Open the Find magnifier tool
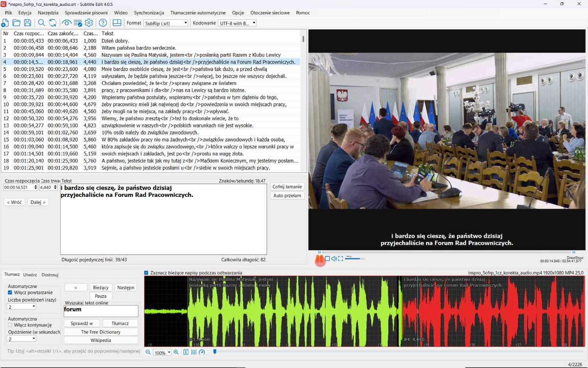 click(x=42, y=23)
